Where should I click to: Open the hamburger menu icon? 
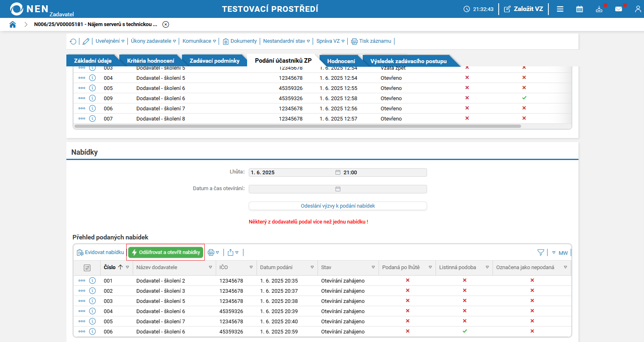[x=560, y=9]
